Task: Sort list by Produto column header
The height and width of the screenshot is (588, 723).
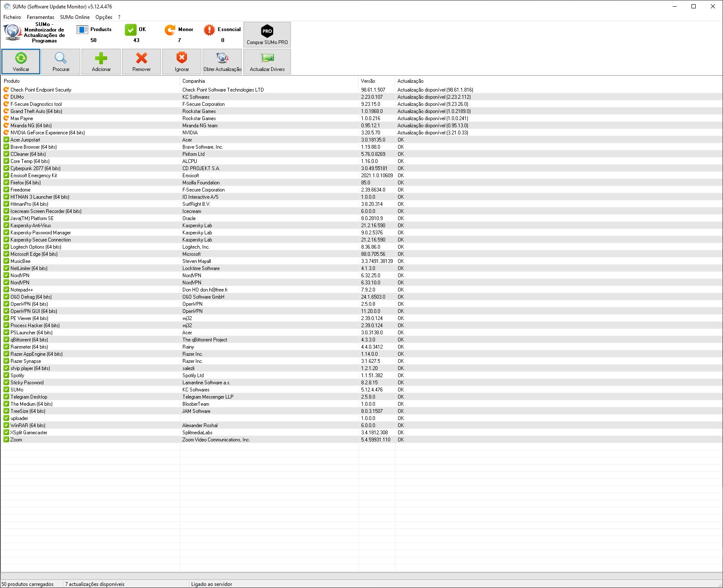Action: [90, 81]
